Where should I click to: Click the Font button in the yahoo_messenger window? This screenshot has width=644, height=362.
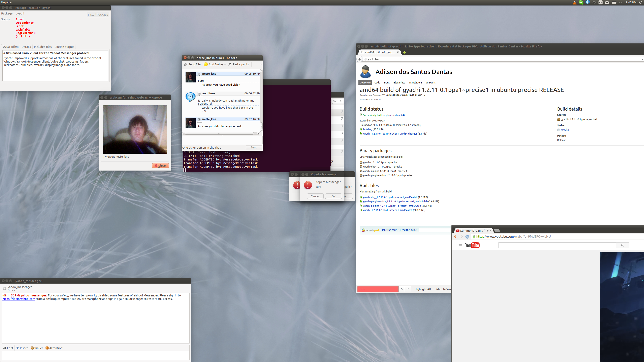coord(8,348)
